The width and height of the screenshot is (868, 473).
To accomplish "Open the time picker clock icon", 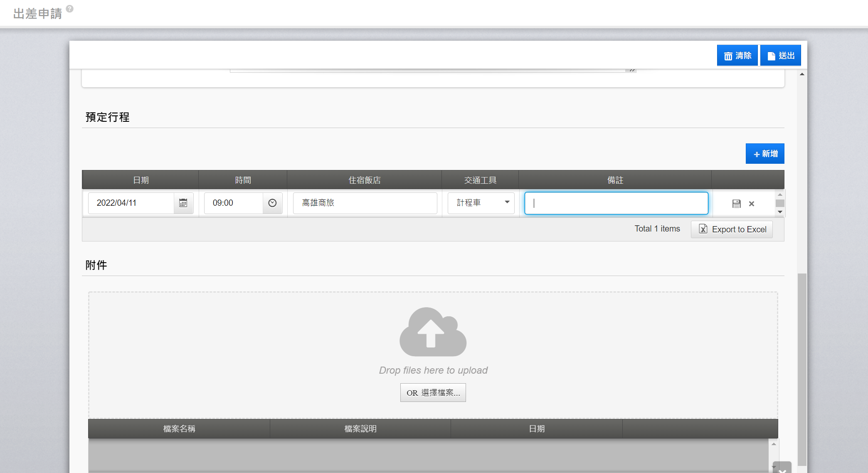I will pos(272,203).
